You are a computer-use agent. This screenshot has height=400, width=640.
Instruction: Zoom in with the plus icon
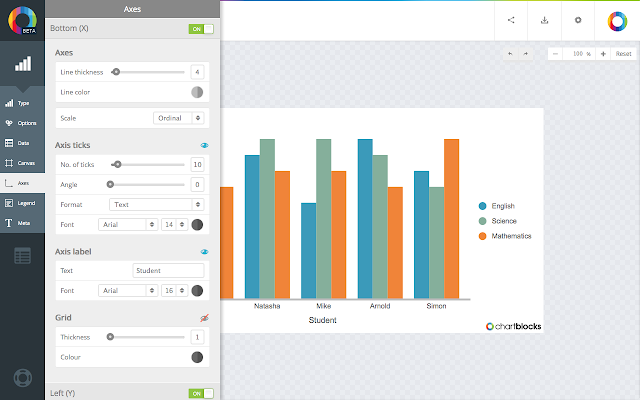(603, 54)
